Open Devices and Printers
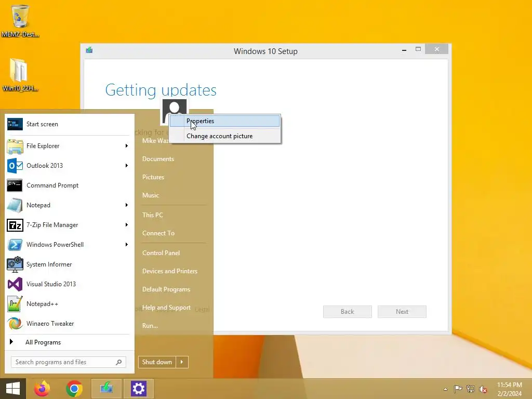 (170, 271)
